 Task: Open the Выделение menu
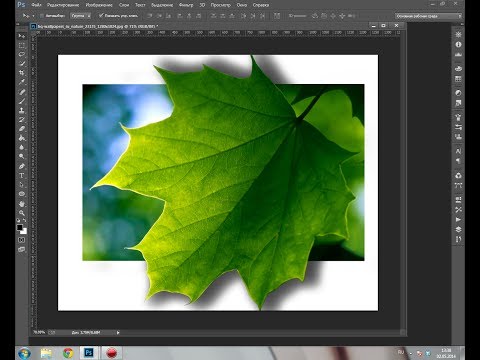(162, 5)
